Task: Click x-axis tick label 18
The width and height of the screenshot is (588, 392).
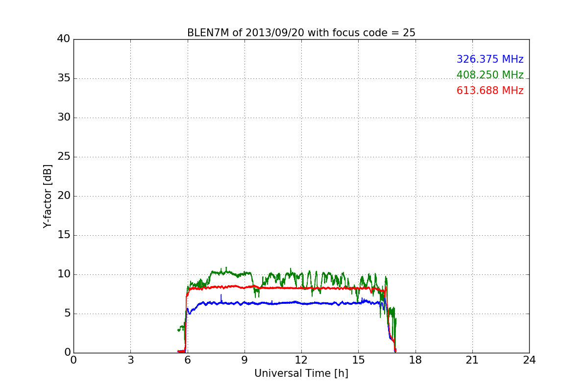Action: pos(415,360)
